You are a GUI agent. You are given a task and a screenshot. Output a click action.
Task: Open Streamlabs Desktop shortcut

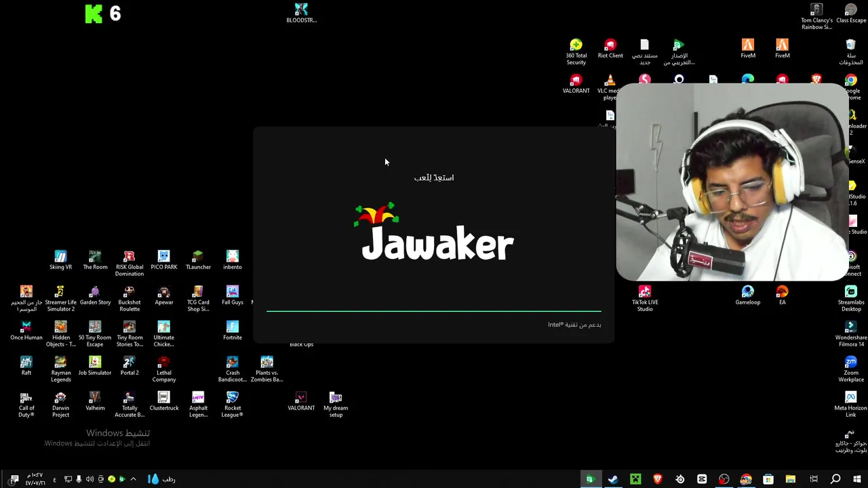pos(851,298)
